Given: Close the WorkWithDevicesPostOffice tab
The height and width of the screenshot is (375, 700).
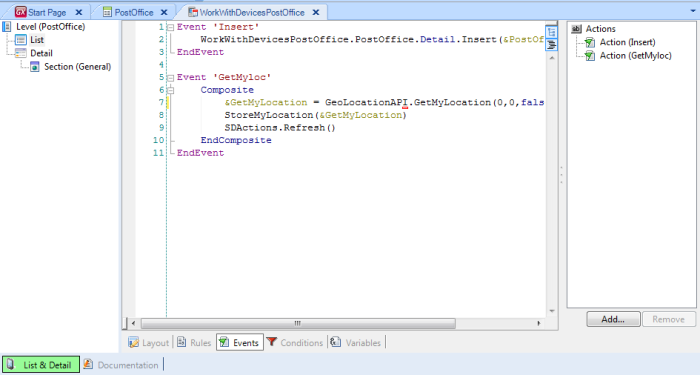Looking at the screenshot, I should pyautogui.click(x=316, y=12).
